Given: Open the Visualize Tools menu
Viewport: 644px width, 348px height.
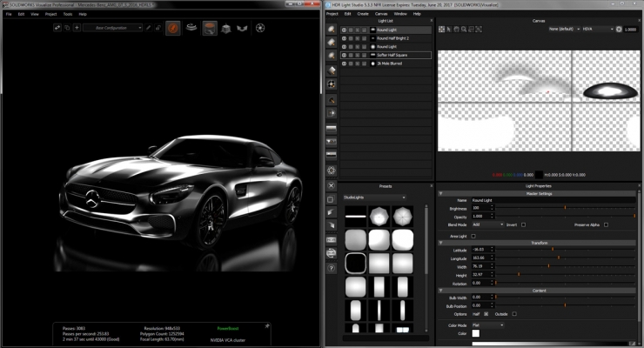Looking at the screenshot, I should tap(68, 14).
